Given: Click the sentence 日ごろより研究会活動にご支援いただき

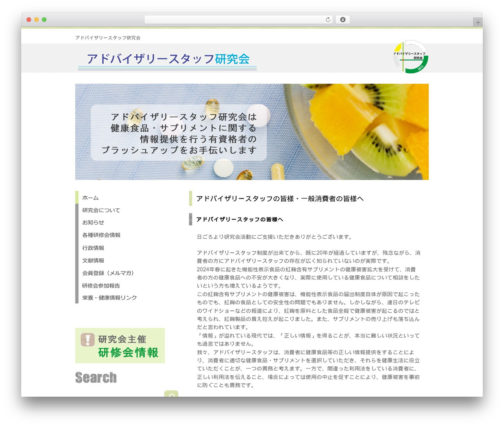Looking at the screenshot, I should tap(274, 237).
